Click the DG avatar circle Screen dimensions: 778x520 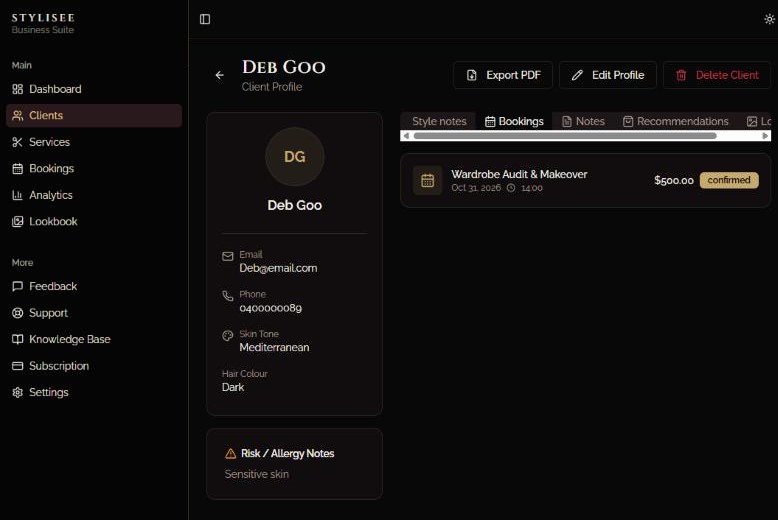[x=295, y=157]
